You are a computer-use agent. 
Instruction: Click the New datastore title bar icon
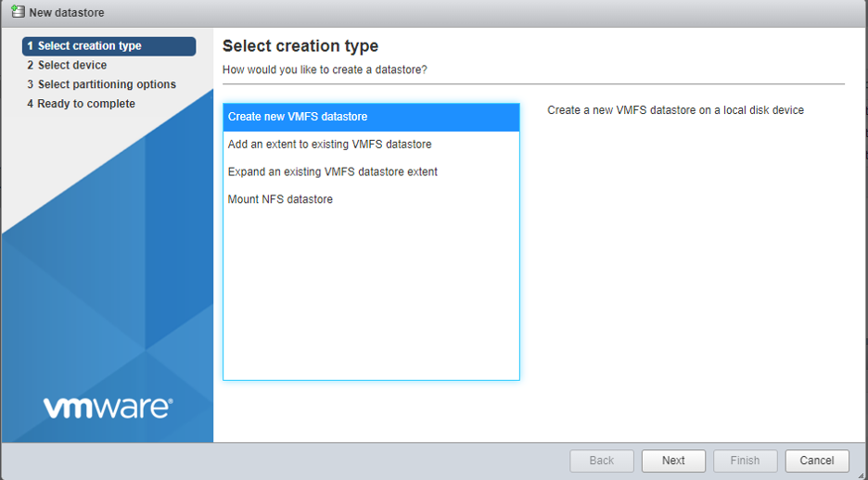tap(17, 12)
